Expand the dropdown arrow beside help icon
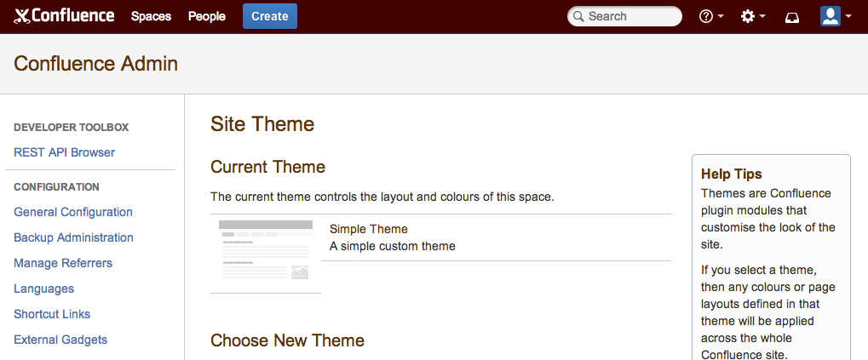The height and width of the screenshot is (360, 868). pos(721,16)
